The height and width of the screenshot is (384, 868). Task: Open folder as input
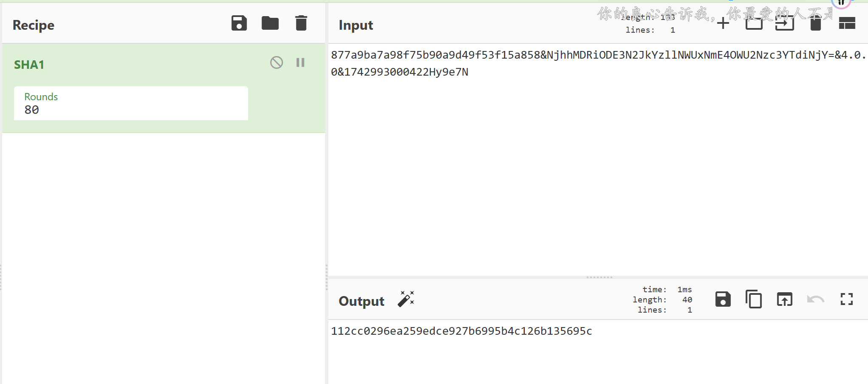click(x=754, y=23)
